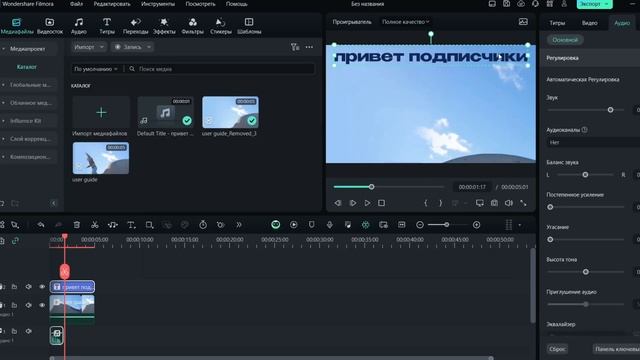Viewport: 640px width, 360px height.
Task: Open the snapshot image icon atop the player
Action: point(523,22)
